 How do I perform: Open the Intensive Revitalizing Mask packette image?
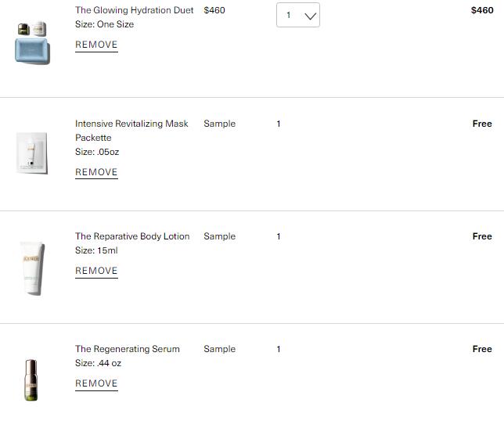pyautogui.click(x=32, y=153)
